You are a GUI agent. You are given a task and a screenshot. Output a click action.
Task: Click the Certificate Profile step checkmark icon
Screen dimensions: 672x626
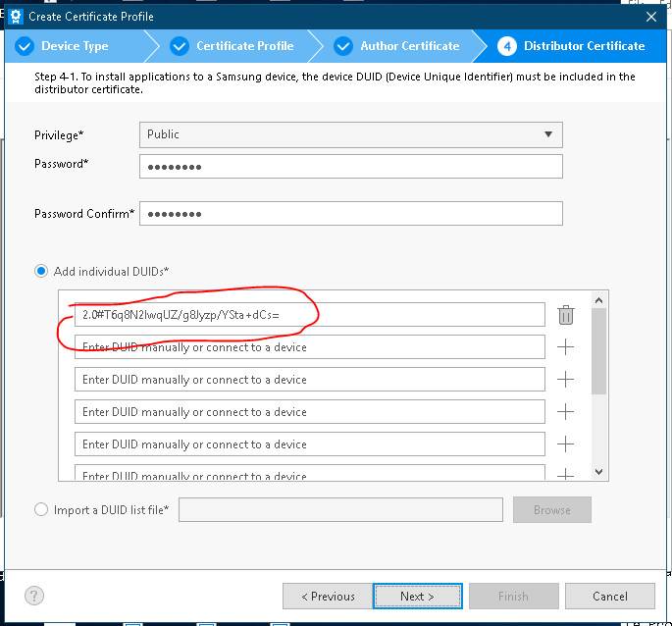180,46
